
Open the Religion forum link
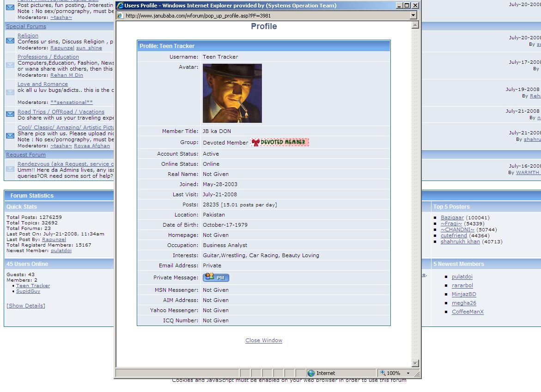click(28, 36)
